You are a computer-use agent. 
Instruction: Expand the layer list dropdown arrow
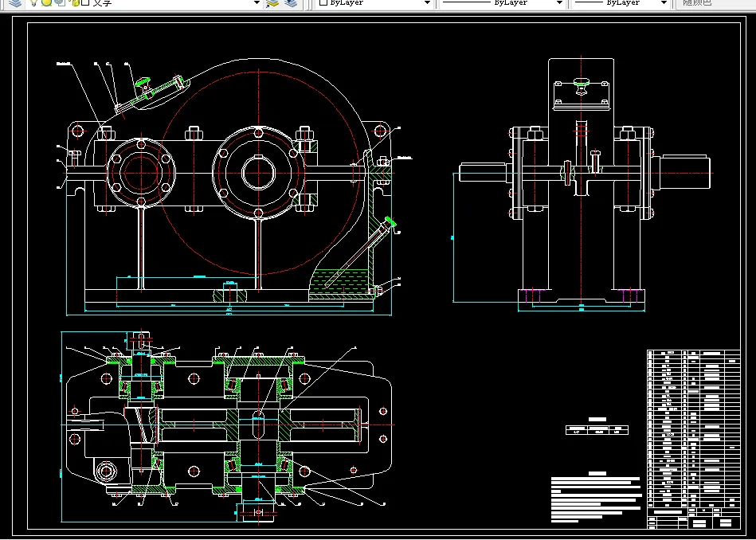257,3
